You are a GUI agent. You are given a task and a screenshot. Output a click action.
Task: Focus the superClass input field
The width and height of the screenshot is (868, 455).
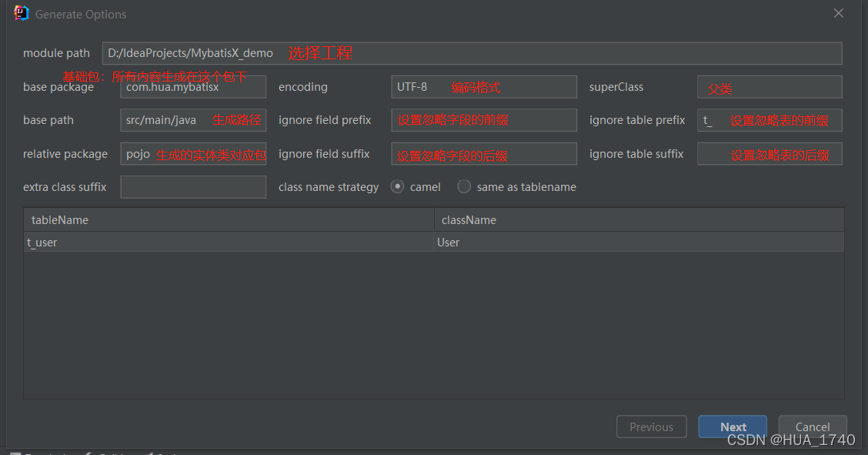770,87
